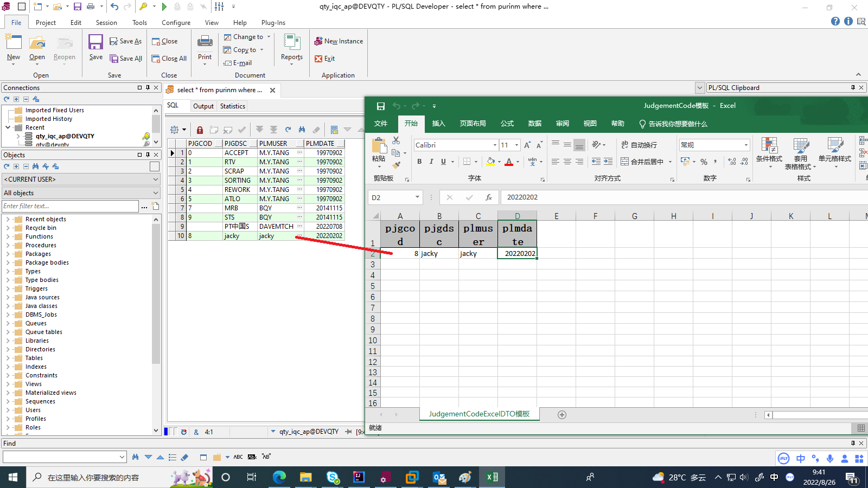
Task: Click the Excel 自动换行 wrap text icon
Action: [x=638, y=145]
